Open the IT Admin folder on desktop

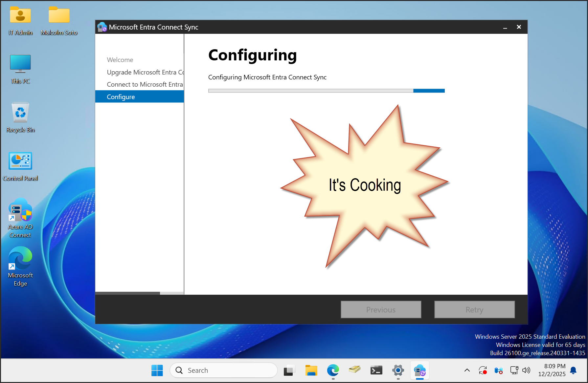pos(20,16)
